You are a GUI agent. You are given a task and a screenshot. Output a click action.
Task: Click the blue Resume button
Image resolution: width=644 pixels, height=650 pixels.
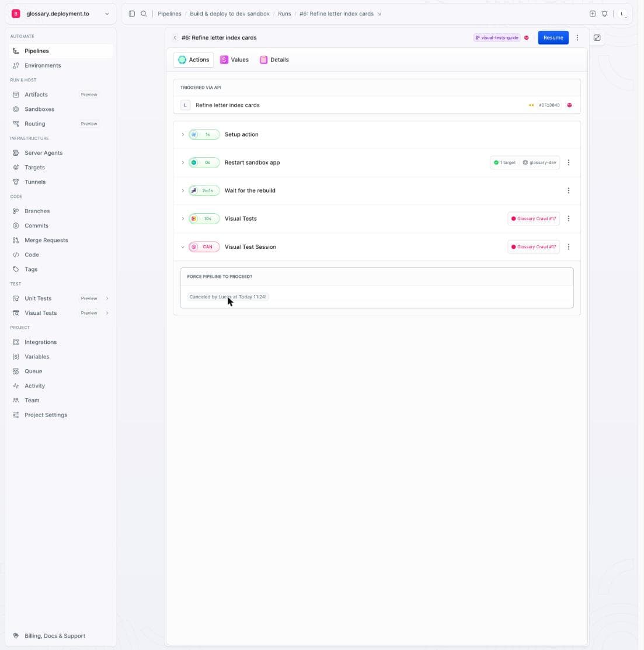[x=554, y=38]
